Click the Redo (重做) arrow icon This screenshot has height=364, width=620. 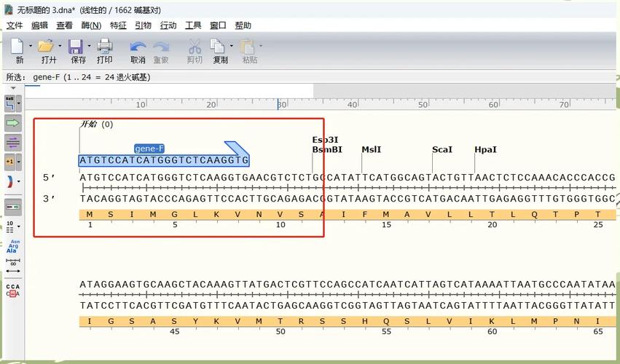161,47
